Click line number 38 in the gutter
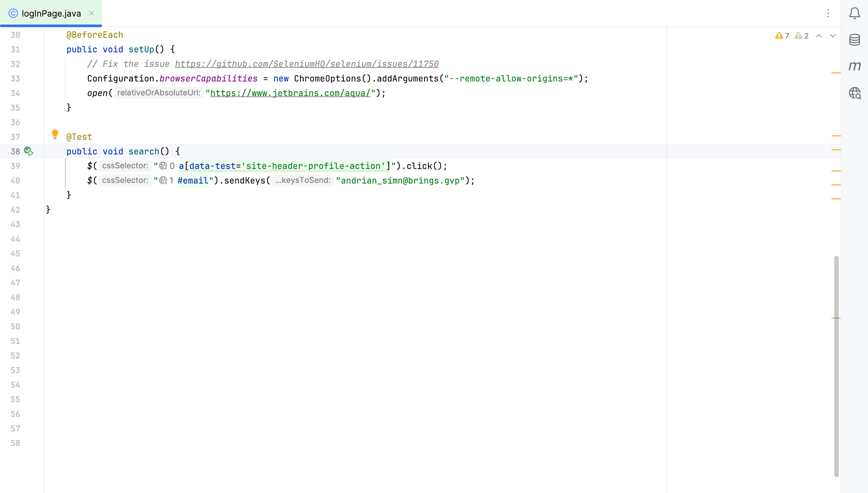Viewport: 868px width, 493px height. pos(15,151)
